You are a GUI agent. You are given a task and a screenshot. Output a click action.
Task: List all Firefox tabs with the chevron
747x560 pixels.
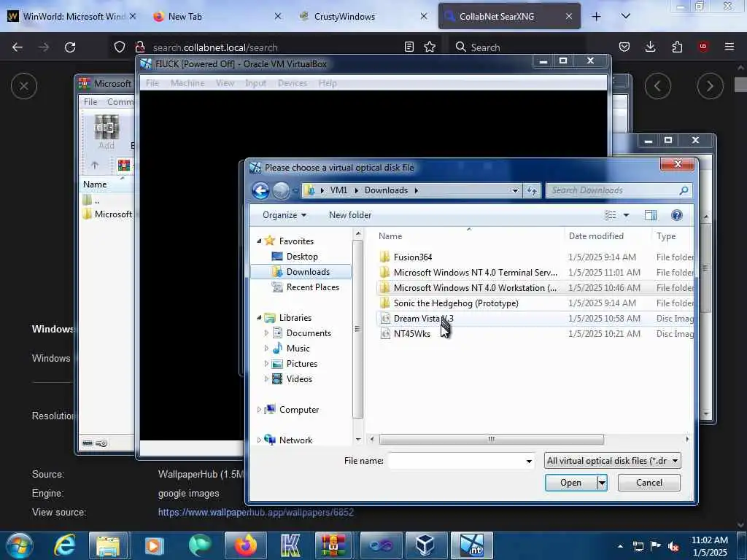625,16
